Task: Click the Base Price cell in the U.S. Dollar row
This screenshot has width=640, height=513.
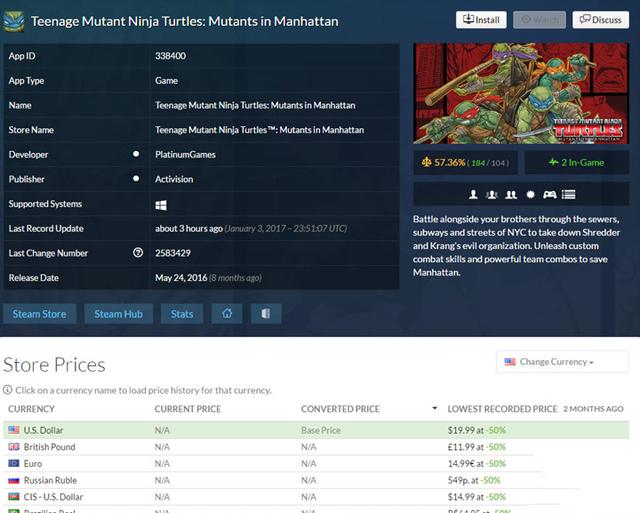Action: pos(321,430)
